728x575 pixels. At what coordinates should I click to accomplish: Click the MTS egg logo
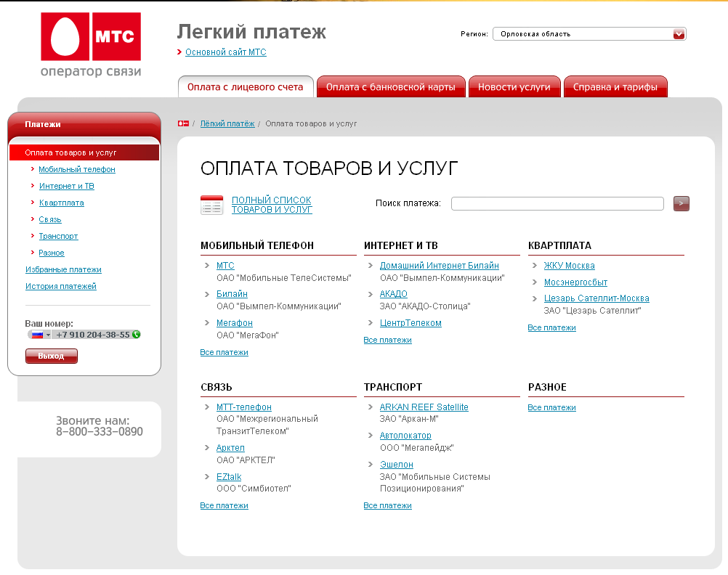[x=65, y=37]
